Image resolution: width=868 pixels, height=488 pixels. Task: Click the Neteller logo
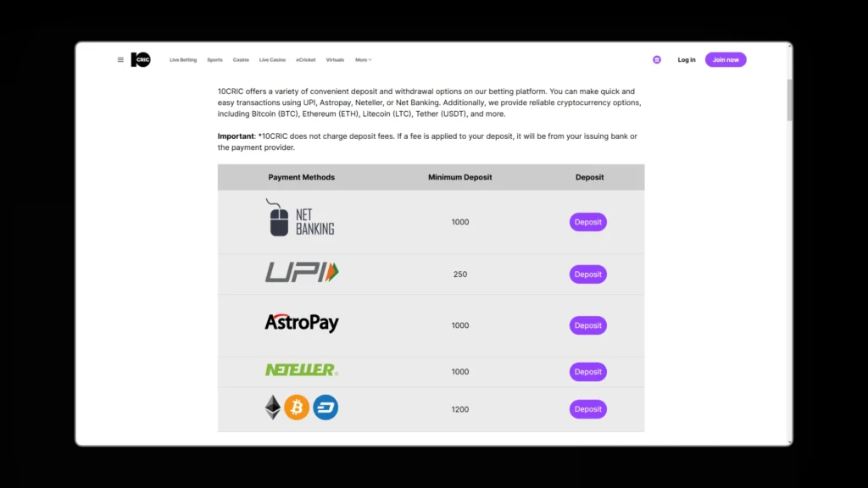[301, 370]
